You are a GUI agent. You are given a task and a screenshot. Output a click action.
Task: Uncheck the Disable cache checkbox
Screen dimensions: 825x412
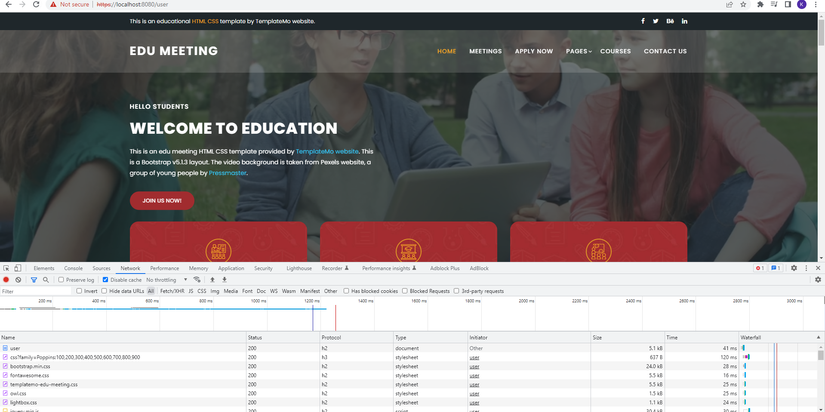click(105, 280)
